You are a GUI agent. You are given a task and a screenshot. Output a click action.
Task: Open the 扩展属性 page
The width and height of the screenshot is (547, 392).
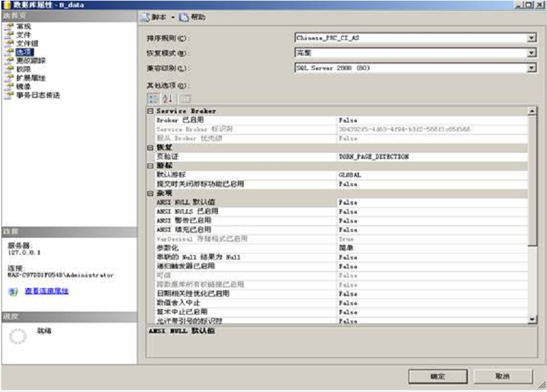point(30,77)
